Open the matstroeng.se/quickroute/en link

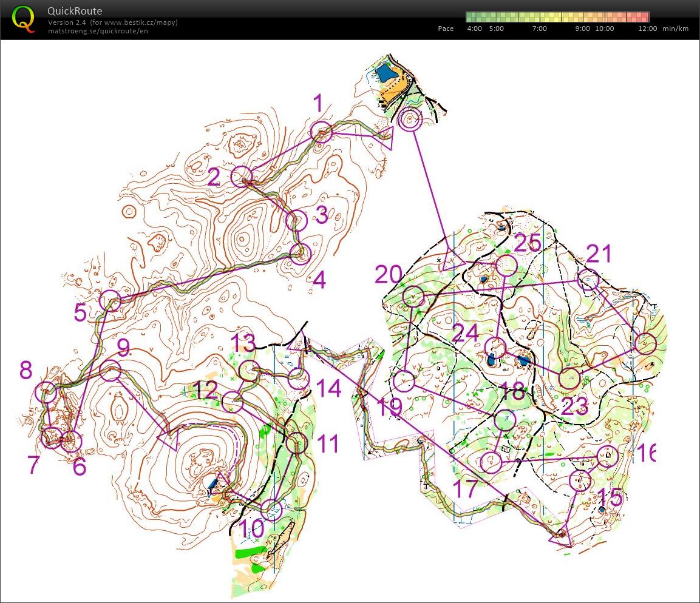click(98, 31)
